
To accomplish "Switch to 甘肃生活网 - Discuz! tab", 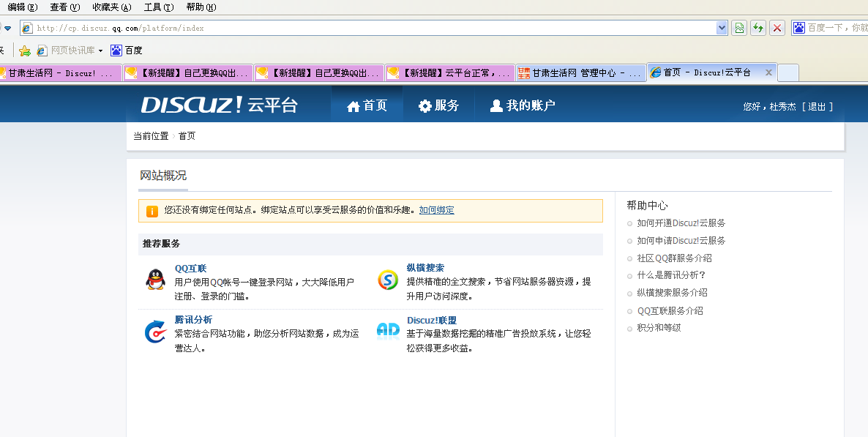I will (x=60, y=73).
